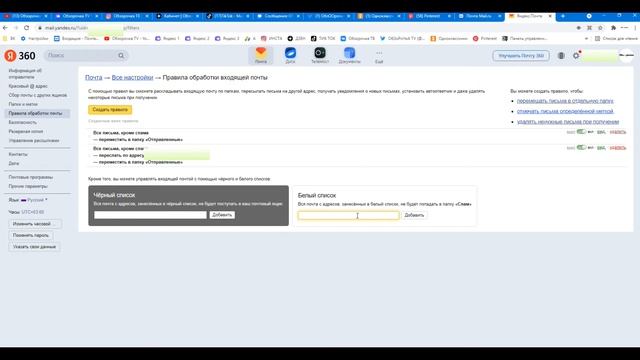
Task: Click Добавить in the Белый список box
Action: pos(414,215)
